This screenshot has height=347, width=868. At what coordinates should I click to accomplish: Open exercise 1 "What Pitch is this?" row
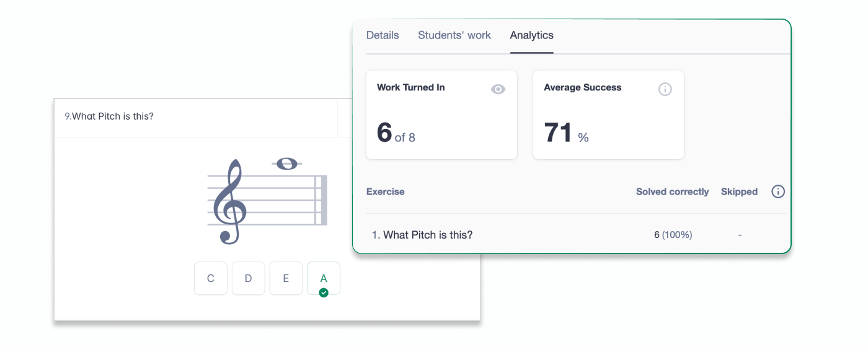428,235
